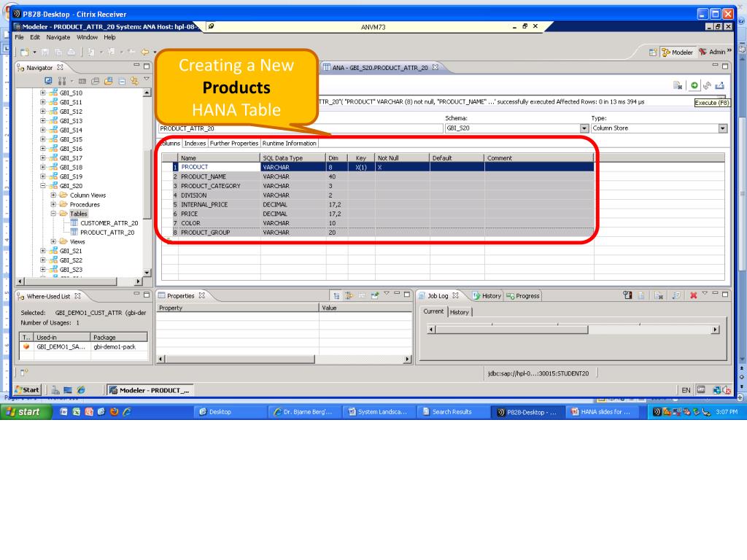Click the HANA slides taskbar button
The image size is (747, 560).
pyautogui.click(x=602, y=412)
